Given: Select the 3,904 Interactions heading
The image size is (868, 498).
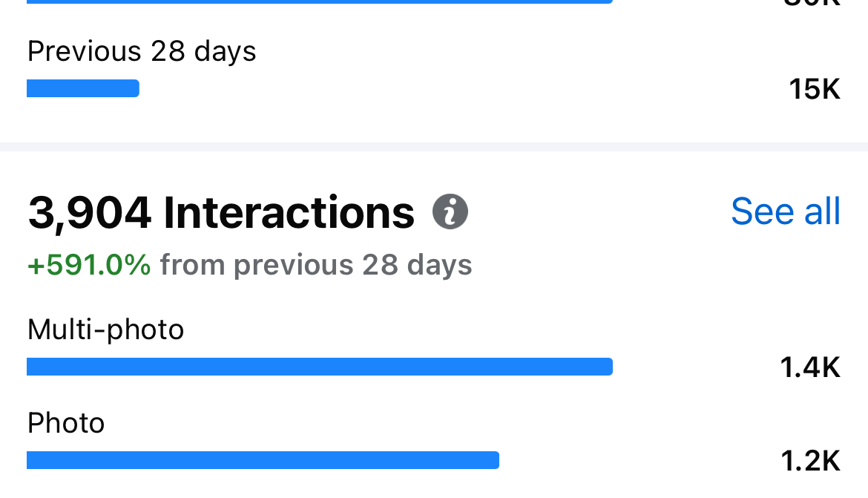Looking at the screenshot, I should tap(221, 212).
